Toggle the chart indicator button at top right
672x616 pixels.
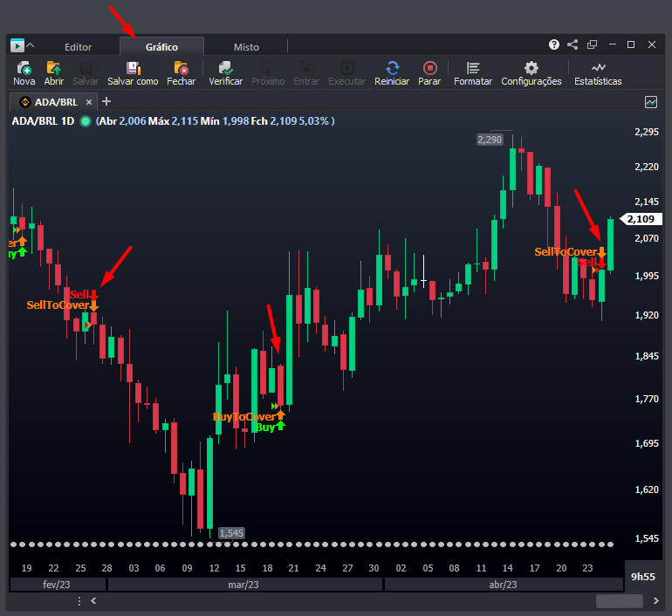click(x=651, y=102)
